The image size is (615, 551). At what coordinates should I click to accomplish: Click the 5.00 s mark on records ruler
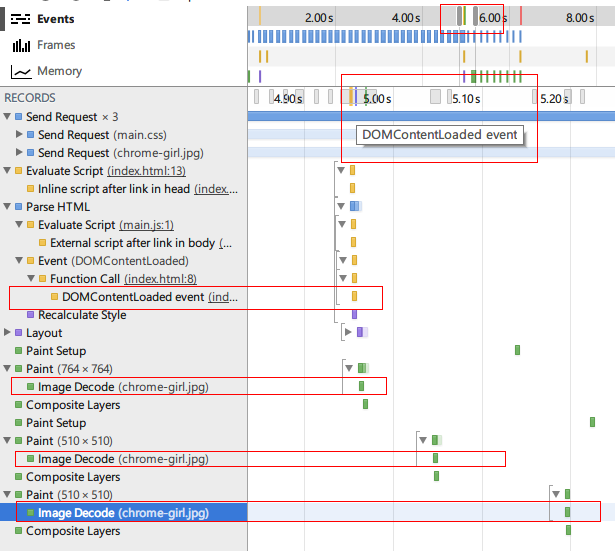click(375, 99)
